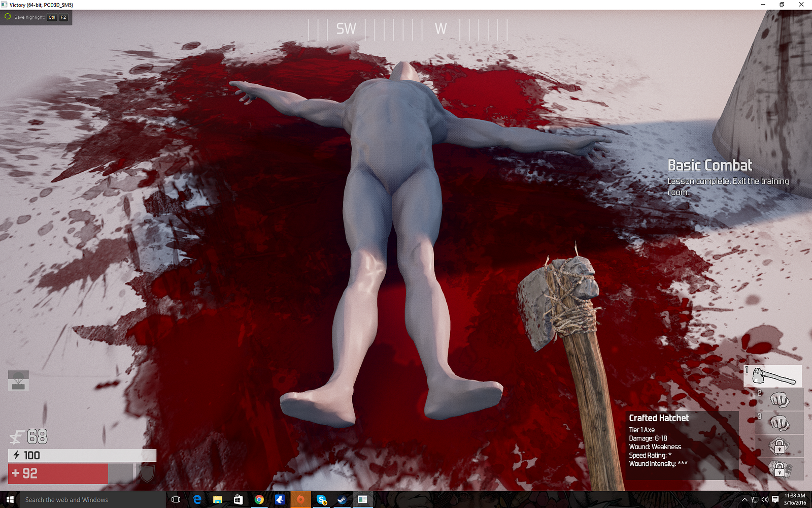Click the red health bar showing 92
The height and width of the screenshot is (508, 812).
click(x=58, y=473)
